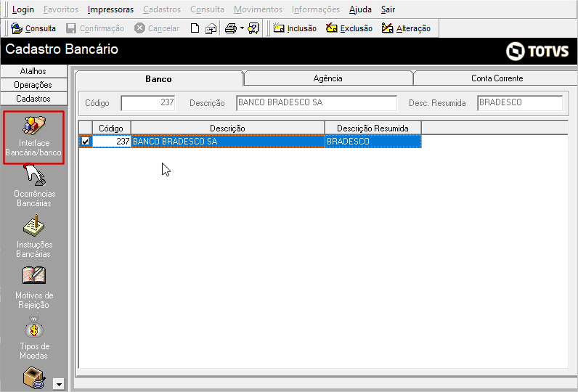This screenshot has height=392, width=578.
Task: Open the Favoritos menu
Action: coord(61,9)
